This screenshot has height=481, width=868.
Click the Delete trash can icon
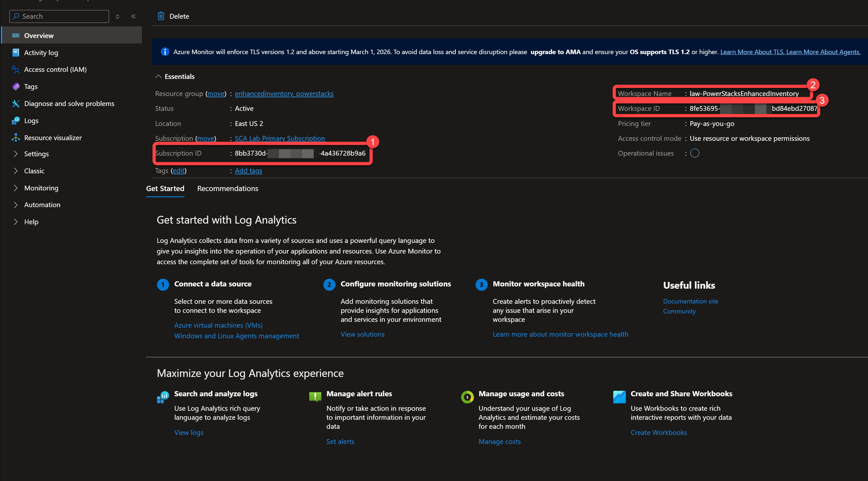pyautogui.click(x=161, y=16)
